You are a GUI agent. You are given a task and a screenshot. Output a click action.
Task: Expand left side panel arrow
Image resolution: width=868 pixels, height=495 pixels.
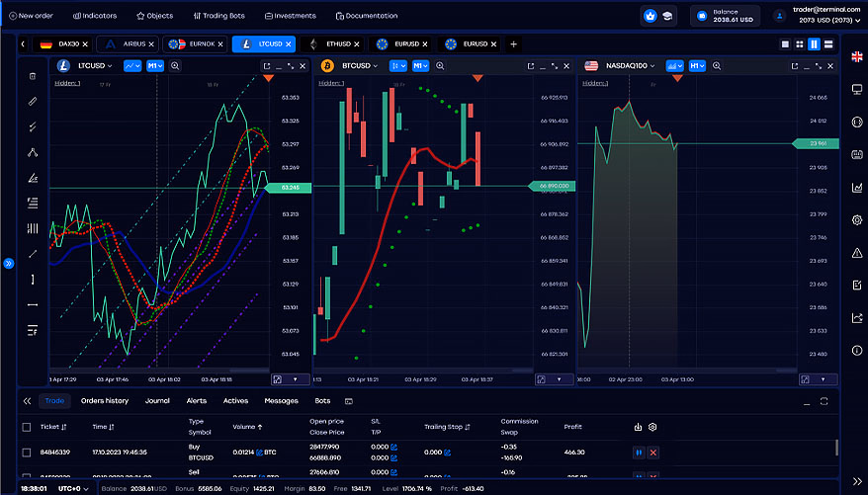tap(8, 263)
